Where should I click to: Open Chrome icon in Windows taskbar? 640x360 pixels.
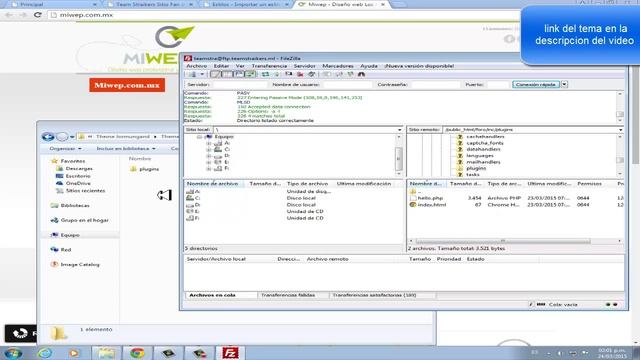click(137, 353)
